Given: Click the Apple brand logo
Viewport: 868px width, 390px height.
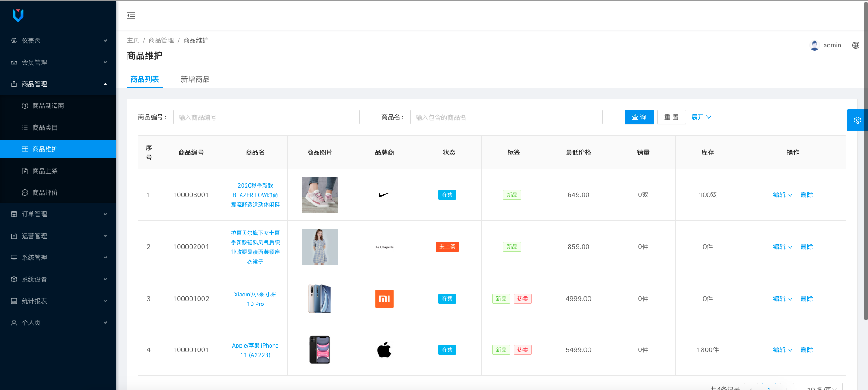Looking at the screenshot, I should 384,350.
